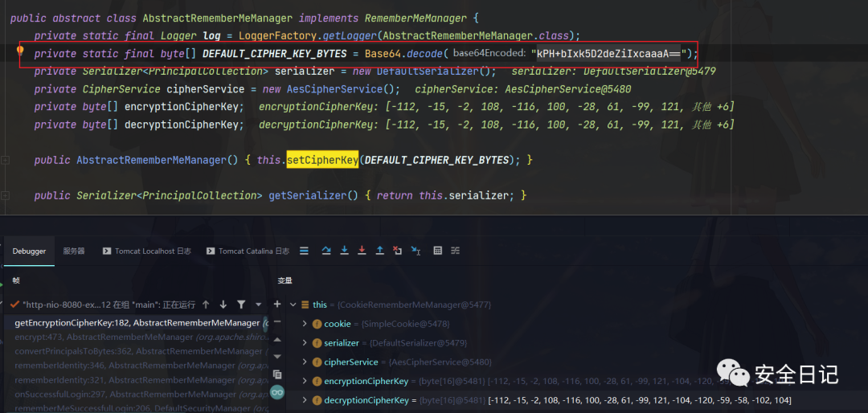Switch to the 服务器 tab

click(74, 251)
